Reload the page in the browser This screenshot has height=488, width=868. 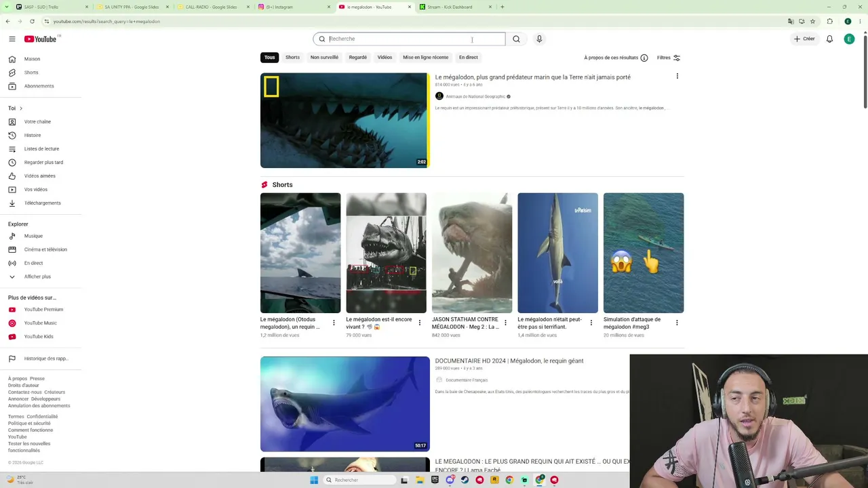pos(32,22)
